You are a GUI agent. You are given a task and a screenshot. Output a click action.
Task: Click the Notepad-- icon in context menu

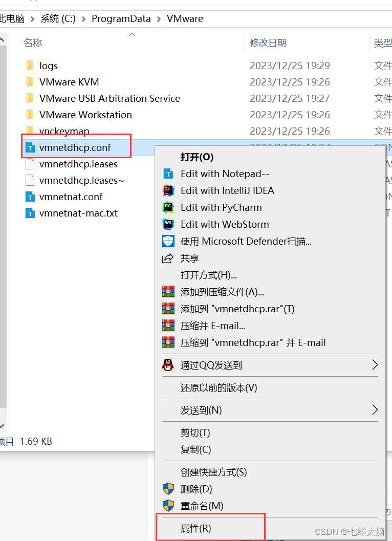168,174
